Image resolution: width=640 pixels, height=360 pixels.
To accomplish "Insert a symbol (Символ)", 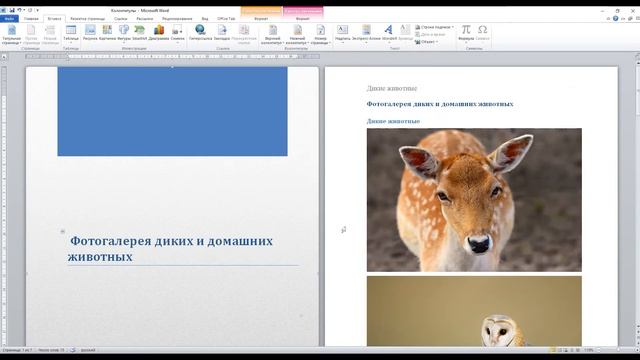I will point(482,33).
